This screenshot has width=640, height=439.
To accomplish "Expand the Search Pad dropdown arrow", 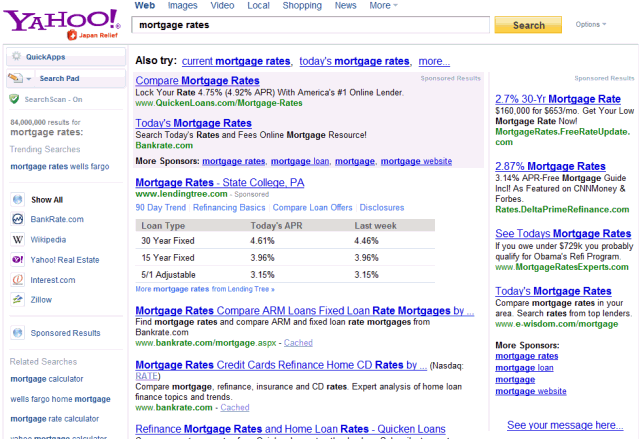I will point(29,78).
